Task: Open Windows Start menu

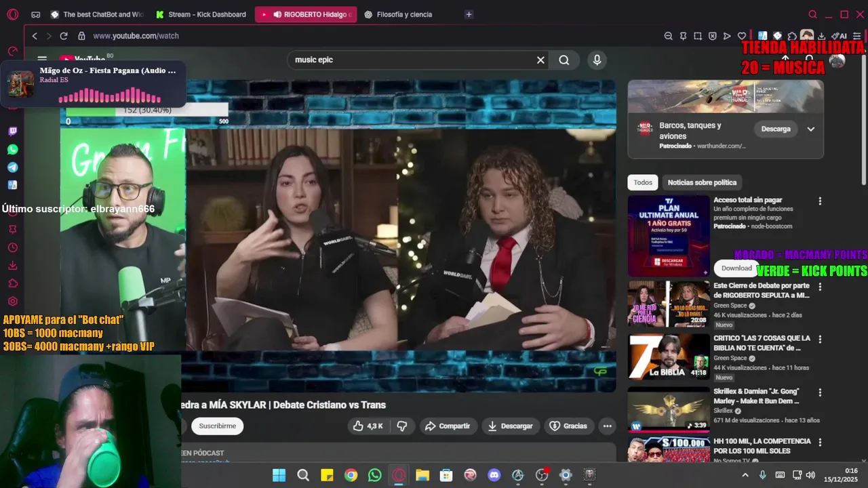Action: 279,475
